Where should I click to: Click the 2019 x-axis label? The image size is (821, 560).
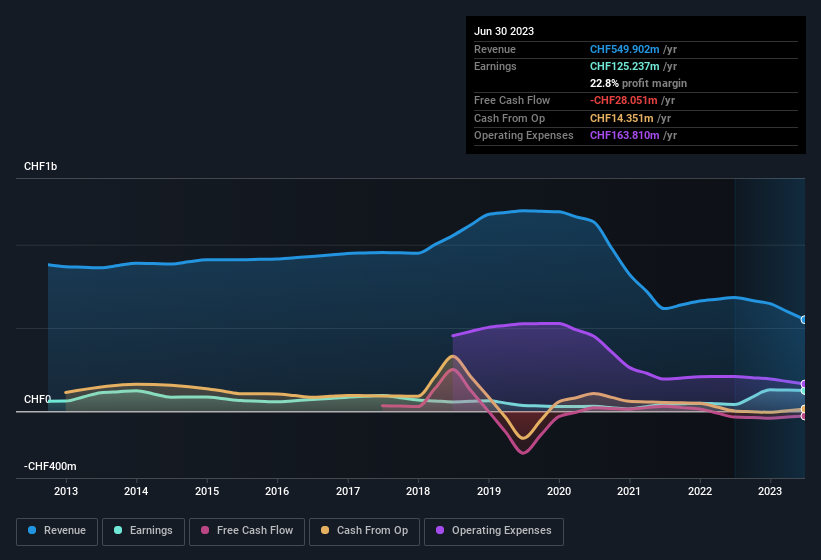pyautogui.click(x=489, y=491)
